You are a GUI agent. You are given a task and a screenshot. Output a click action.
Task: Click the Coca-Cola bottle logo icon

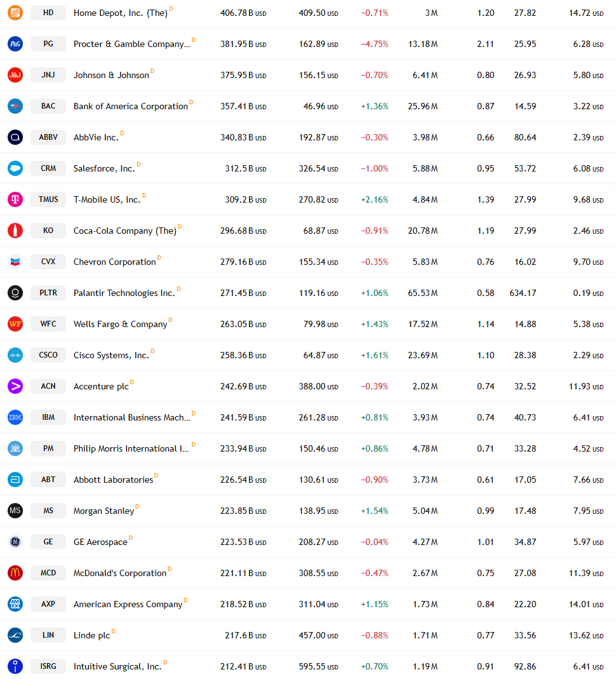pos(15,231)
